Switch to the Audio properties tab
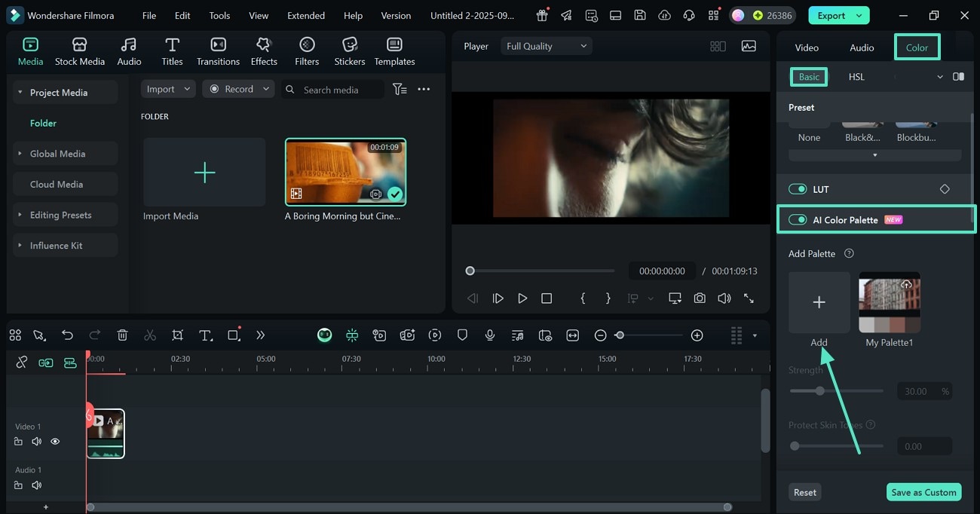Image resolution: width=980 pixels, height=514 pixels. click(x=862, y=47)
